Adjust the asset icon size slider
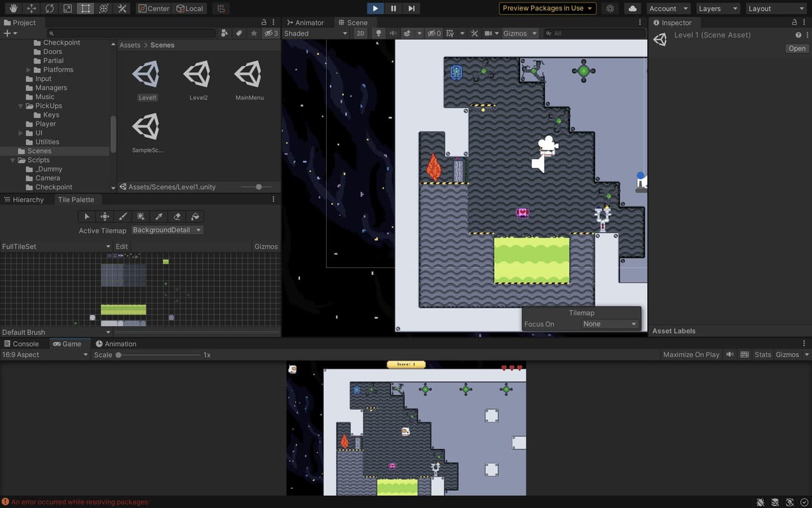 click(x=259, y=187)
